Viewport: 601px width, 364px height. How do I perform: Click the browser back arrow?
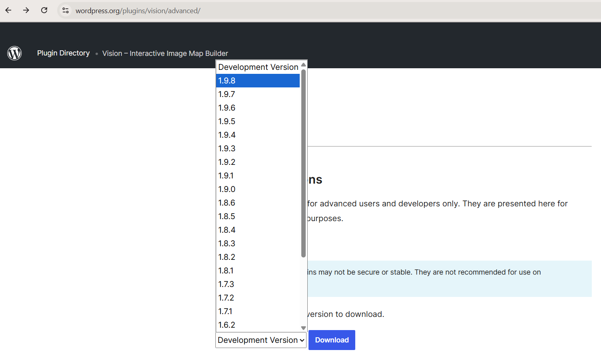(x=8, y=10)
